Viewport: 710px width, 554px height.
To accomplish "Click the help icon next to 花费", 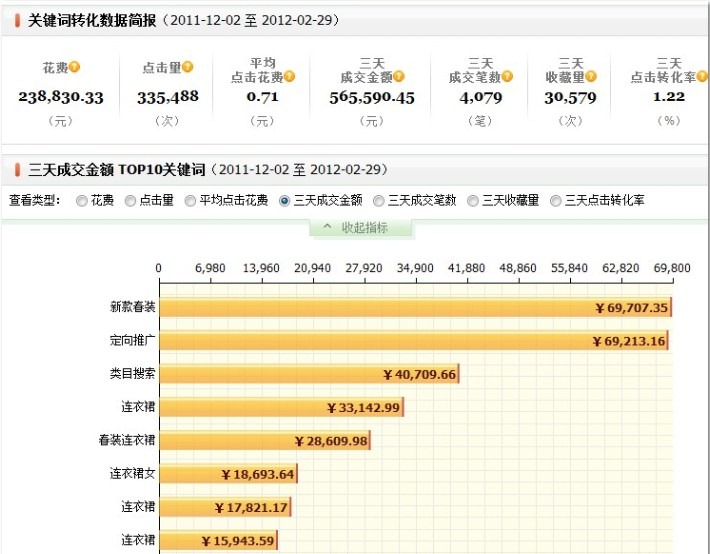I will pos(75,67).
